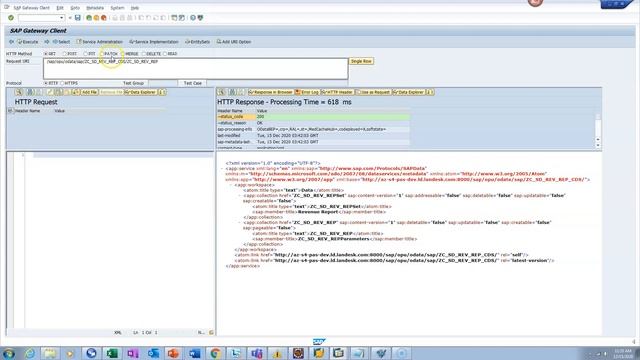Open the command field dropdown arrow

[62, 18]
